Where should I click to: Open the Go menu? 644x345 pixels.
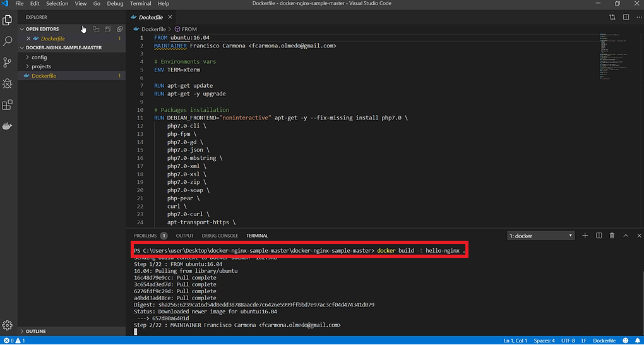point(97,4)
